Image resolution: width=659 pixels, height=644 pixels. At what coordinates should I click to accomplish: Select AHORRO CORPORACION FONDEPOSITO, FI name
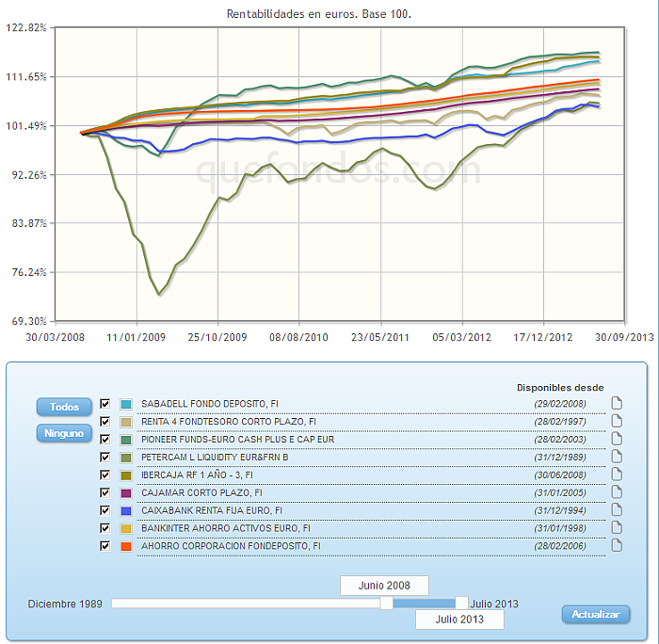tap(231, 546)
